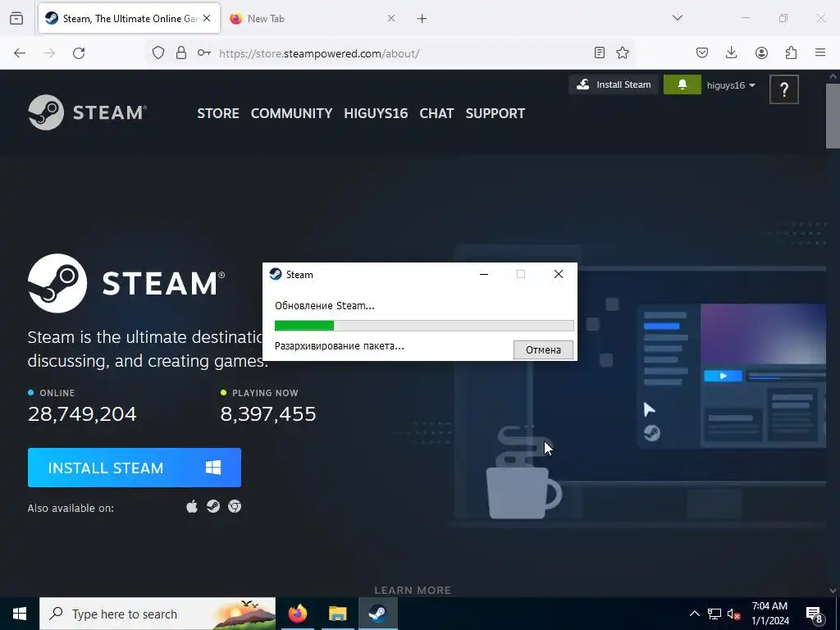This screenshot has height=630, width=840.
Task: Click Steam icon in the updater title bar
Action: pyautogui.click(x=276, y=274)
